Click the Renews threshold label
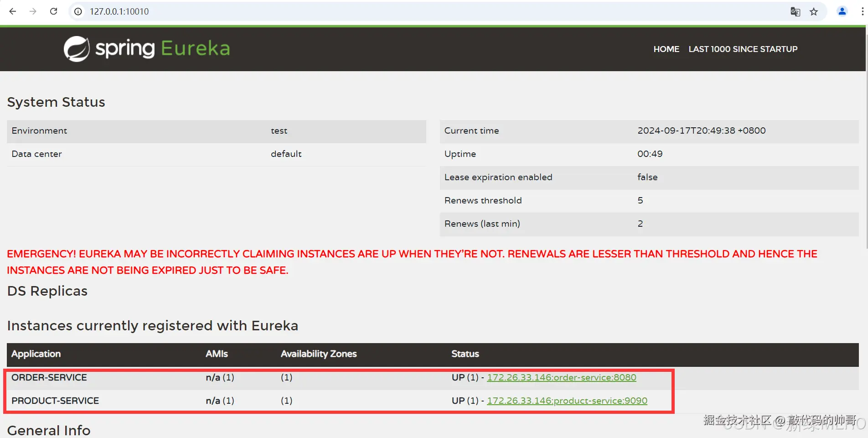Screen dimensions: 868x438 [483, 200]
